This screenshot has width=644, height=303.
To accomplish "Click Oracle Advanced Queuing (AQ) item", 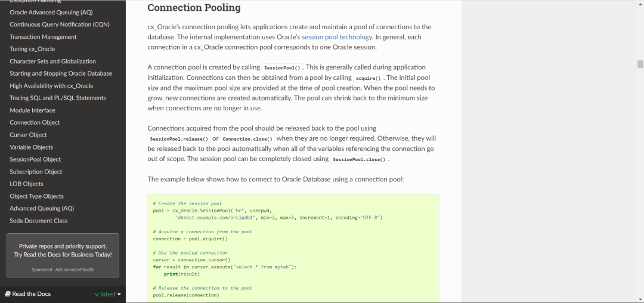I will click(51, 12).
